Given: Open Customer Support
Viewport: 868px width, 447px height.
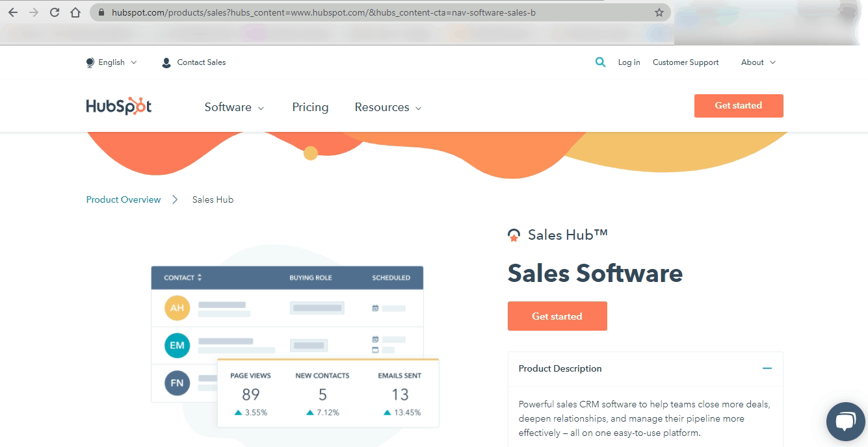Looking at the screenshot, I should [686, 62].
